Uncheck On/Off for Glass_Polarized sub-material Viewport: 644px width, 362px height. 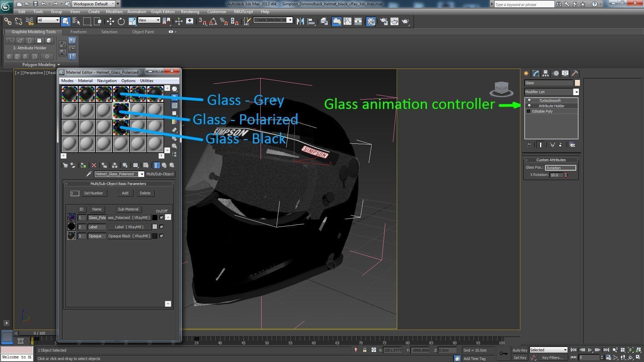[x=161, y=218]
